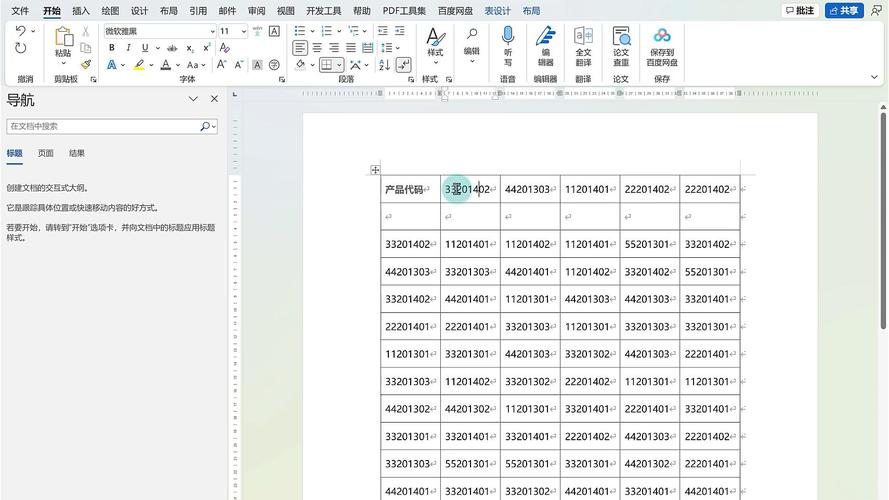This screenshot has width=889, height=500.
Task: Open navigation pane options chevron
Action: [x=193, y=99]
